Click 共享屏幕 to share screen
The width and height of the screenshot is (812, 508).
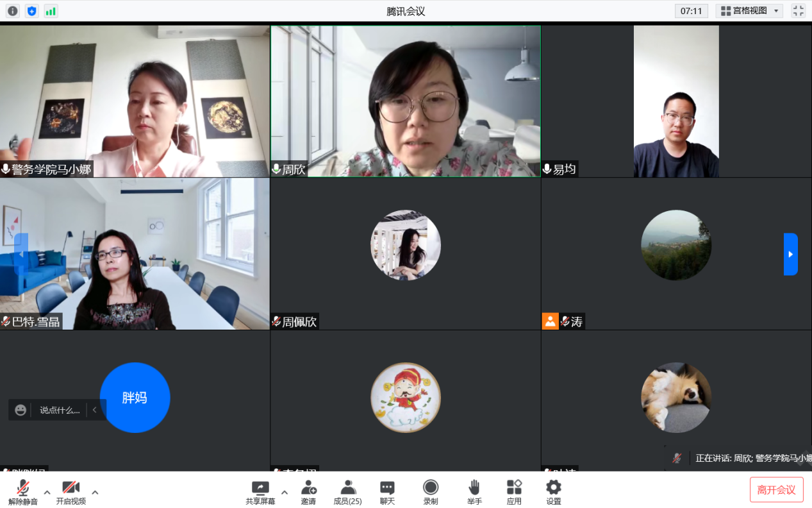click(260, 492)
